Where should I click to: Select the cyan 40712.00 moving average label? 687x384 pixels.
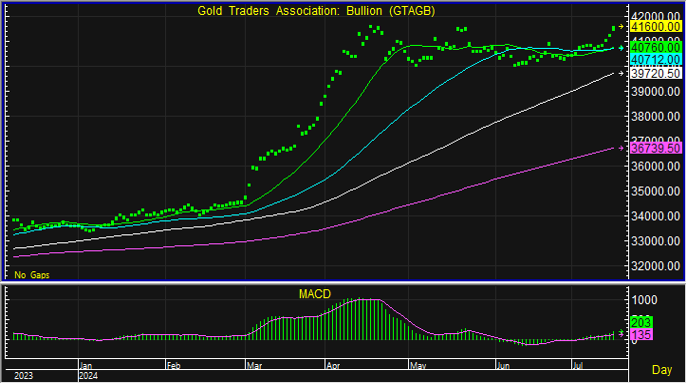click(x=655, y=59)
